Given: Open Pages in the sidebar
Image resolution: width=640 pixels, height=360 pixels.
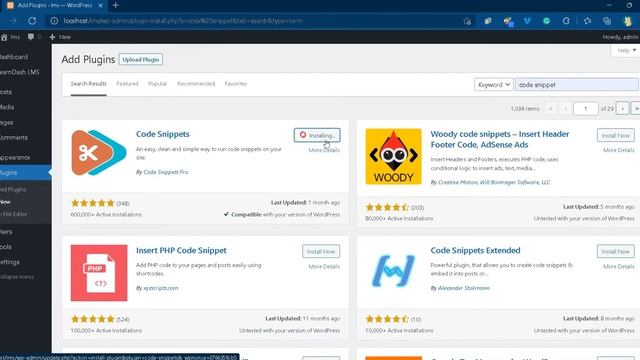Looking at the screenshot, I should pos(7,122).
